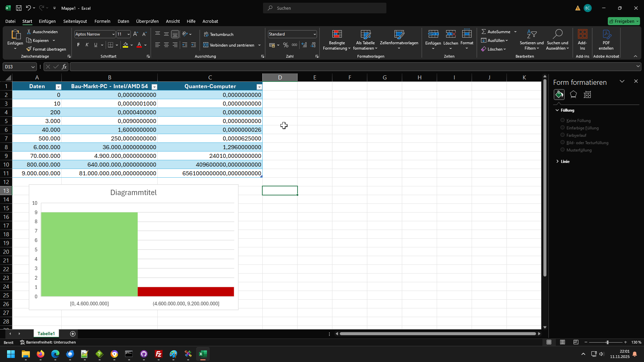Select the Effekte pentagon icon in pane
644x362 pixels.
pos(573,95)
